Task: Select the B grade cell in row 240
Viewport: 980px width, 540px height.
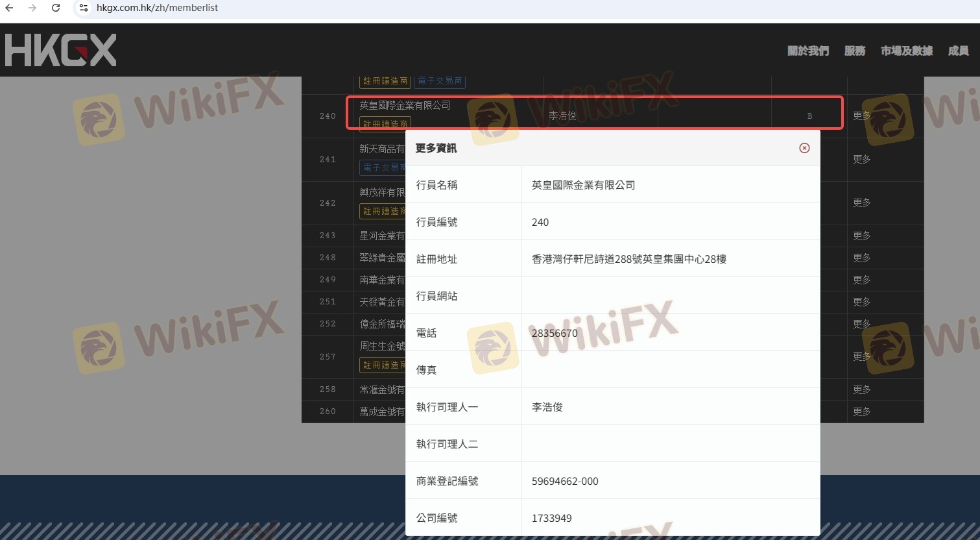Action: click(x=809, y=116)
